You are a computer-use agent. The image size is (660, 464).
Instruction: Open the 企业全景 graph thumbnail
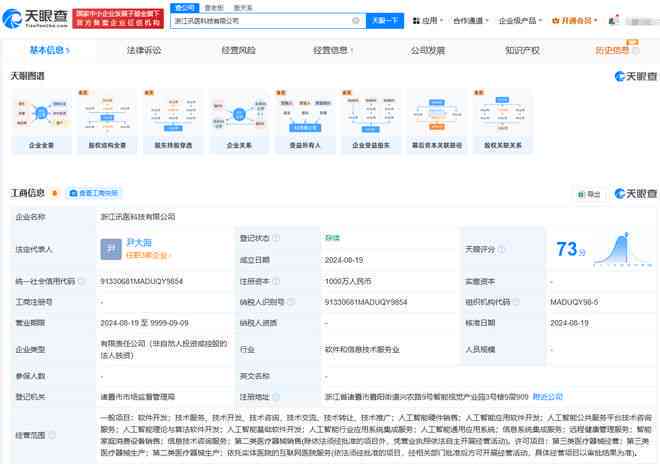41,122
